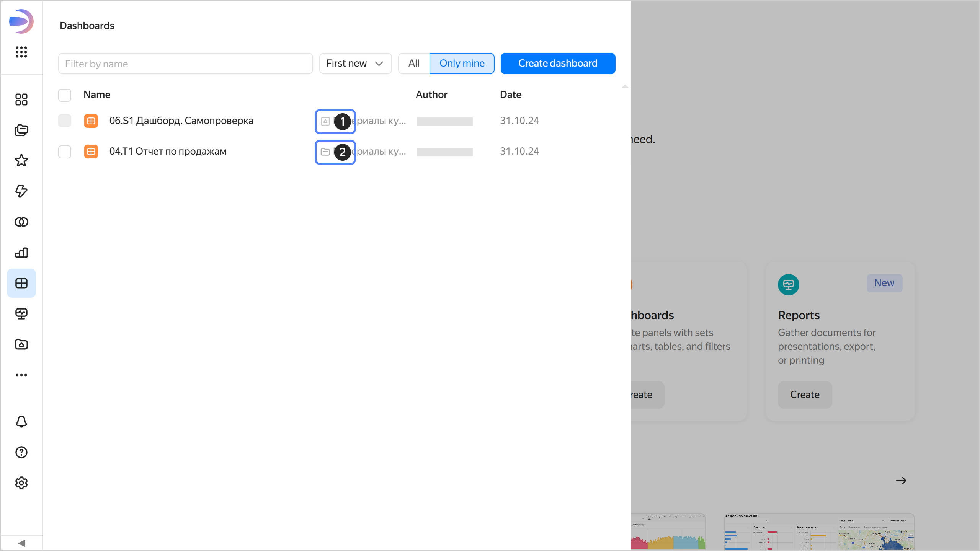Click the collections icon in sidebar
The height and width of the screenshot is (551, 980).
pyautogui.click(x=21, y=130)
